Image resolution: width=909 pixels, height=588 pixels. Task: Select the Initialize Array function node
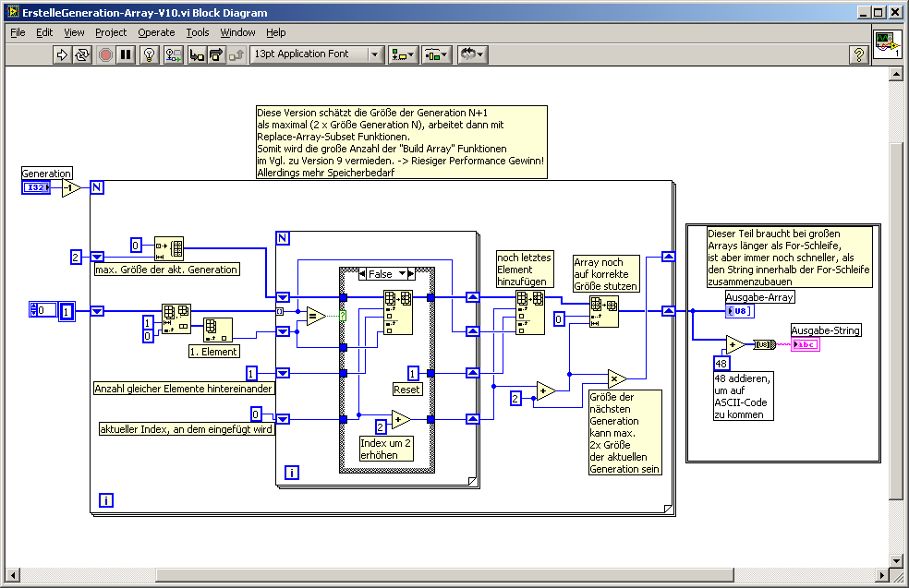169,248
